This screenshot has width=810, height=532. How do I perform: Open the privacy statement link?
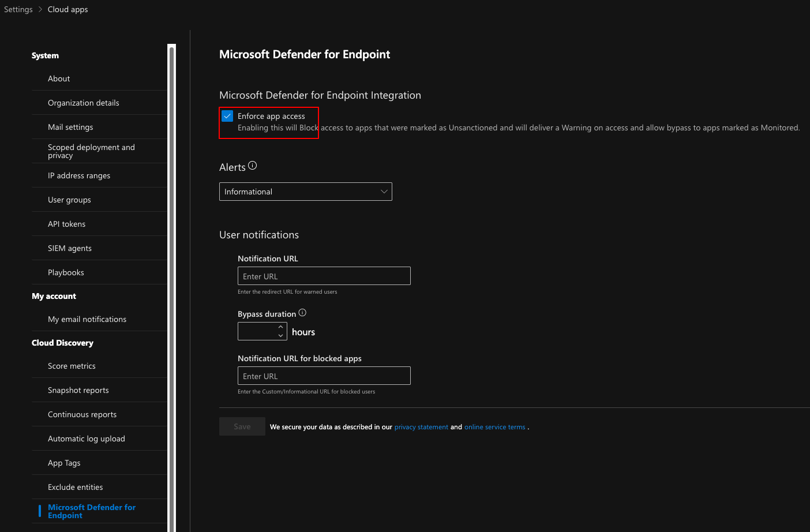pos(421,427)
